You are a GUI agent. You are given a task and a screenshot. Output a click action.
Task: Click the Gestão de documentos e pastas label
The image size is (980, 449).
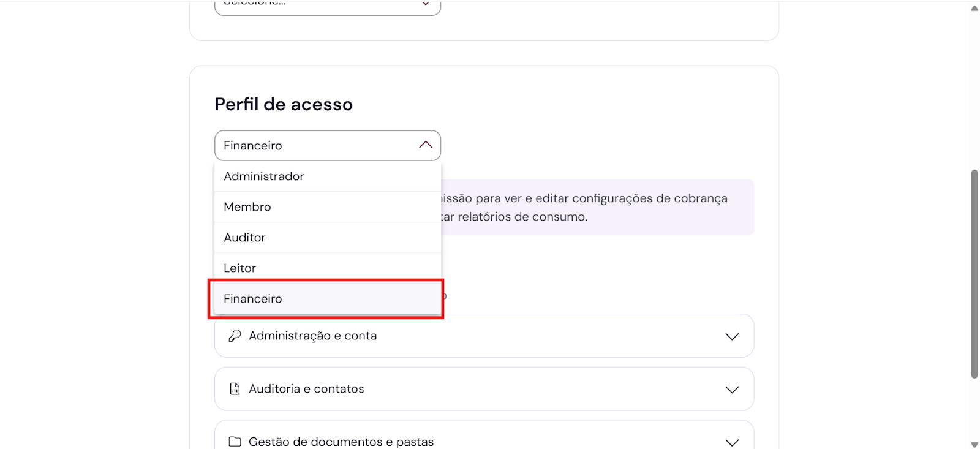(x=341, y=442)
